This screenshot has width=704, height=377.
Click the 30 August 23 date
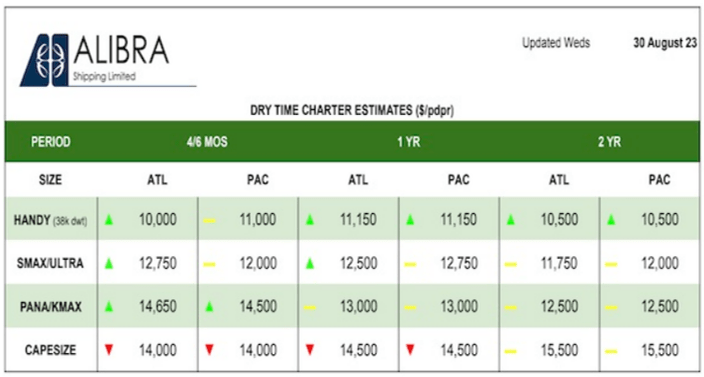point(665,43)
